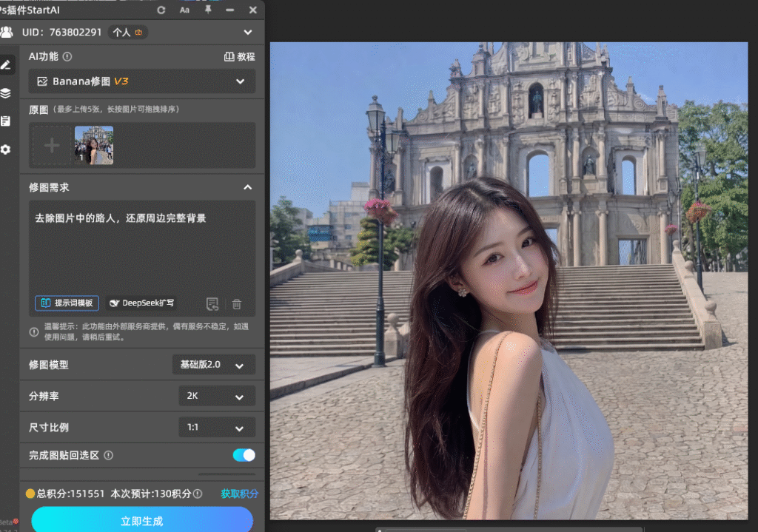Click the UID: 763802291 text

click(x=62, y=33)
